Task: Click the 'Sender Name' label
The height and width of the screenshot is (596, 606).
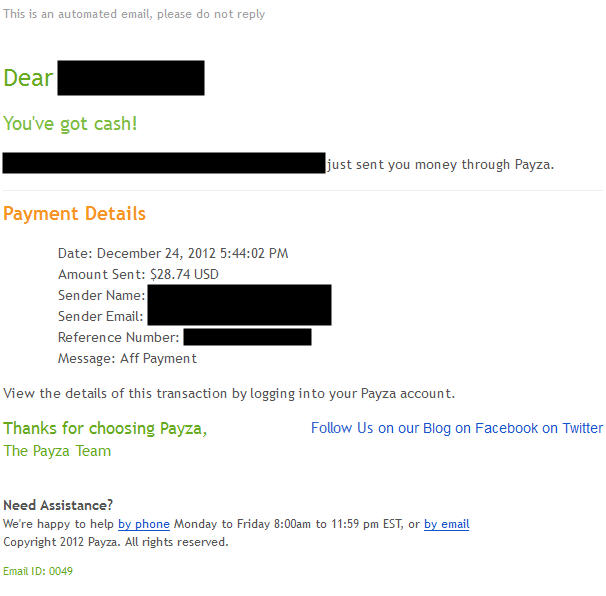Action: tap(102, 296)
